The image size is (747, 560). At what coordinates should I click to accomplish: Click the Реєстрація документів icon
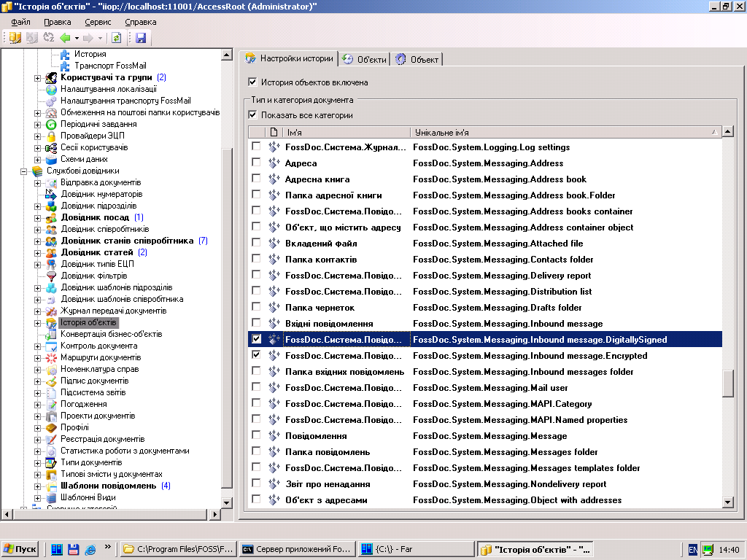point(52,439)
